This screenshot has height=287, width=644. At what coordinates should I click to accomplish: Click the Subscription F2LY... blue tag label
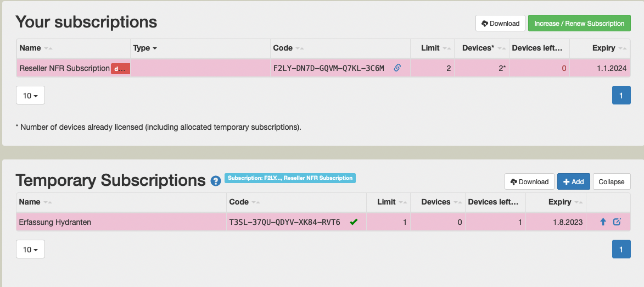click(x=290, y=178)
